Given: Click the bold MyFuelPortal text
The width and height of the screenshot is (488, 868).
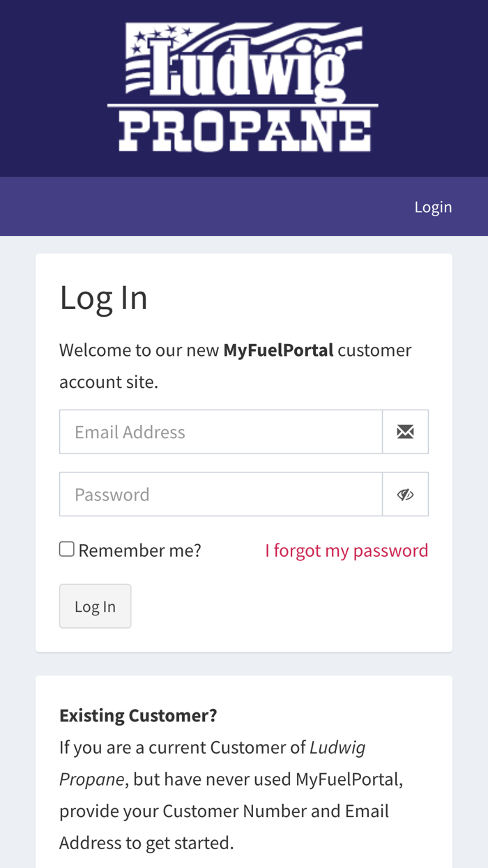Looking at the screenshot, I should tap(278, 350).
